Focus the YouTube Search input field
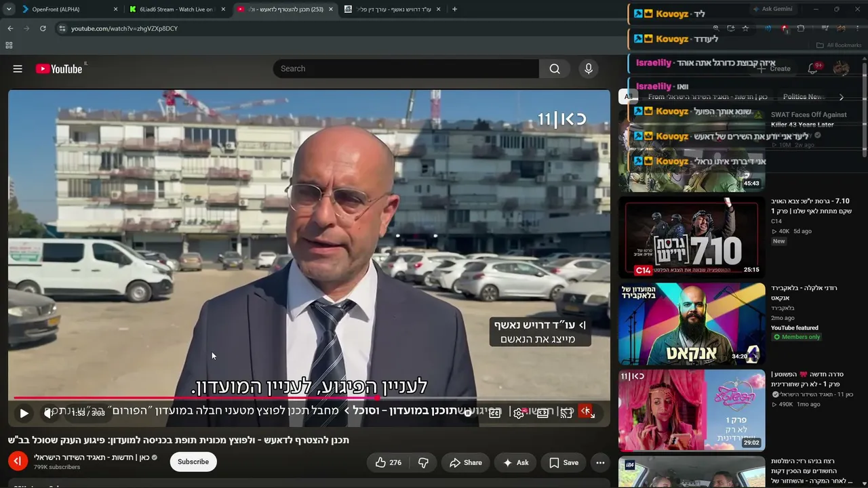 tap(406, 68)
